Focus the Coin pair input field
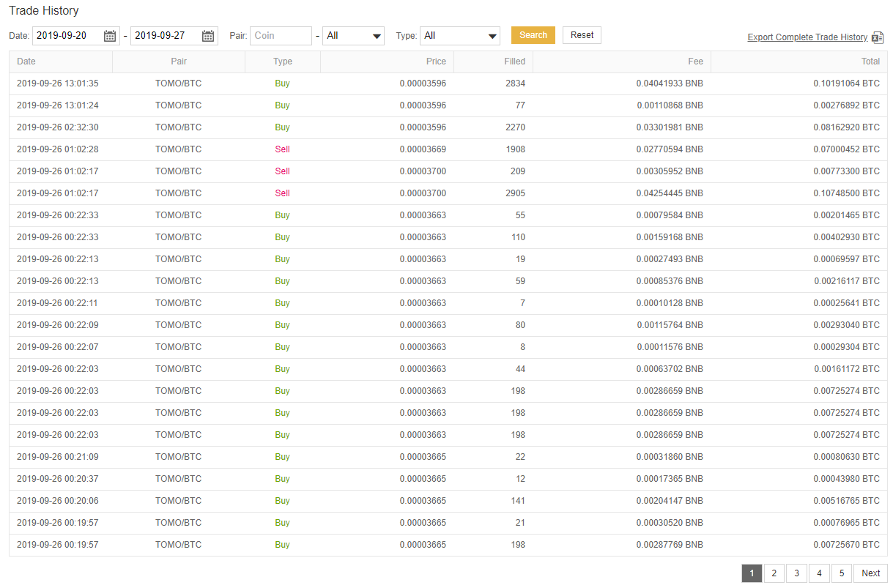This screenshot has height=588, width=893. pyautogui.click(x=281, y=35)
